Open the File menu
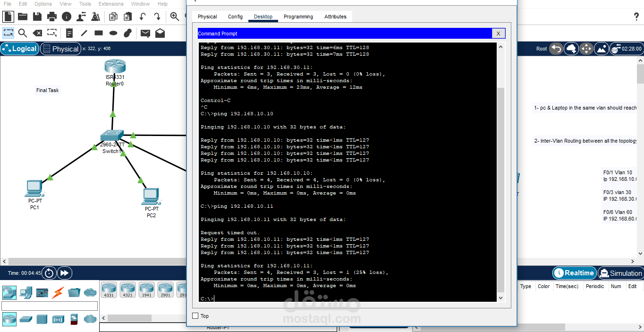644x332 pixels. pos(8,4)
